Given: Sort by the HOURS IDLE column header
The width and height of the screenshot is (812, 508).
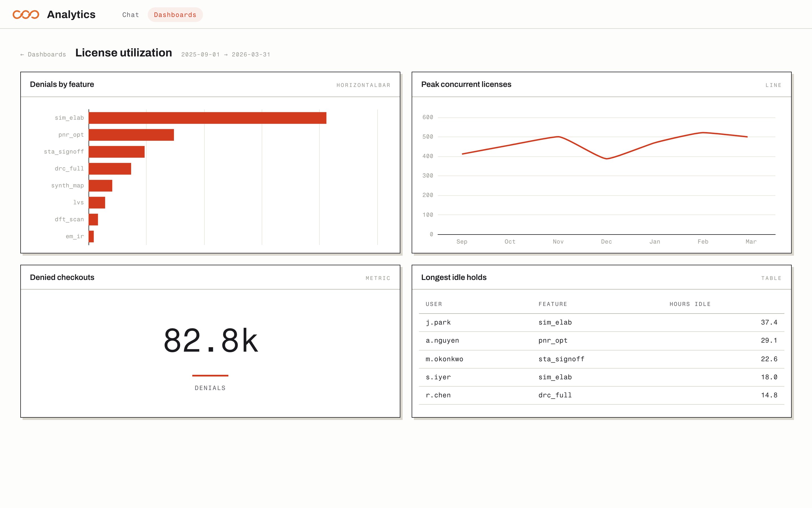Looking at the screenshot, I should [690, 305].
